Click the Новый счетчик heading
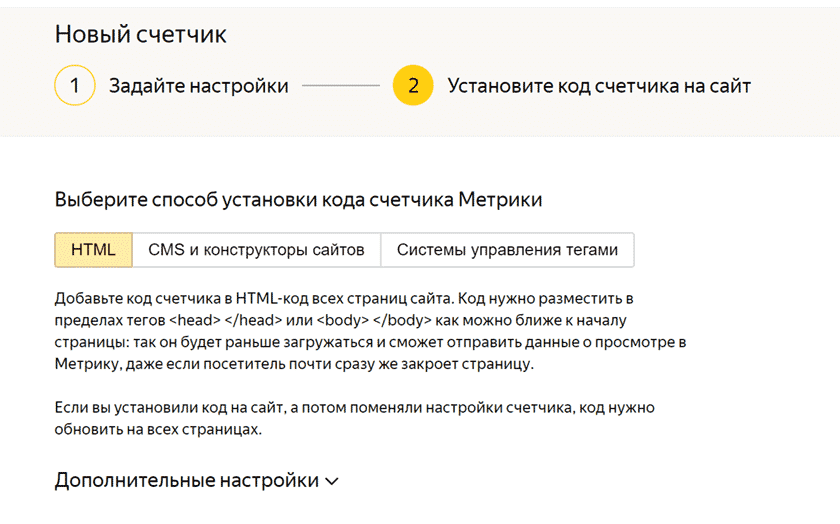 [141, 34]
